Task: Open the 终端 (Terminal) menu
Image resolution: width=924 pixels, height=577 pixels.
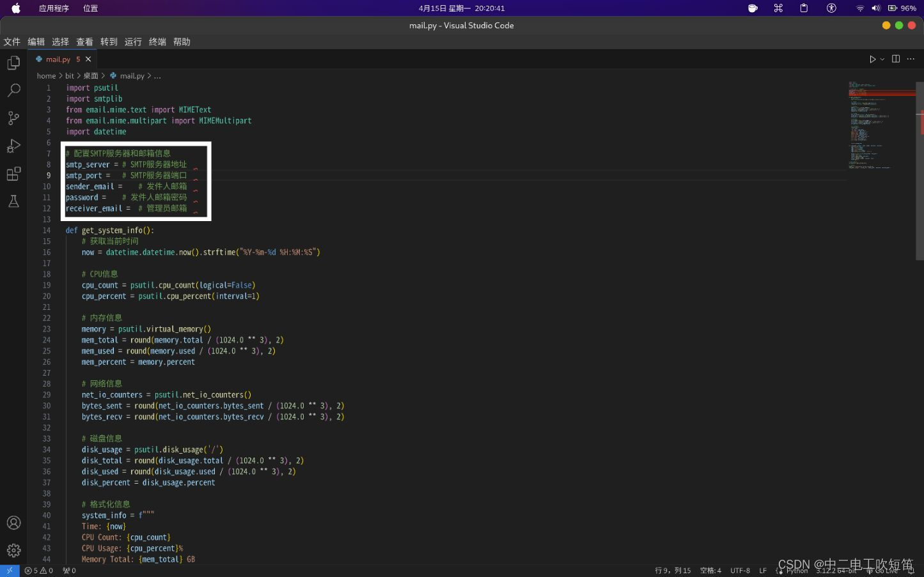Action: (157, 42)
